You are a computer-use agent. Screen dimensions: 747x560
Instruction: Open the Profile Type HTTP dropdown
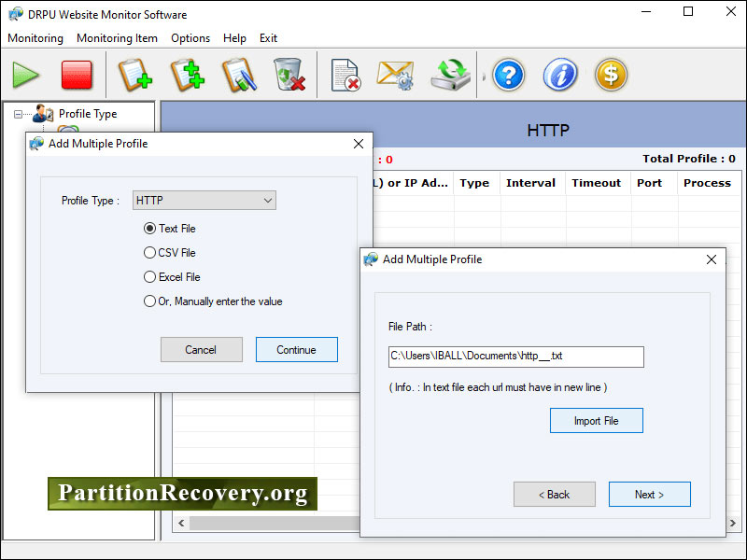pos(204,201)
